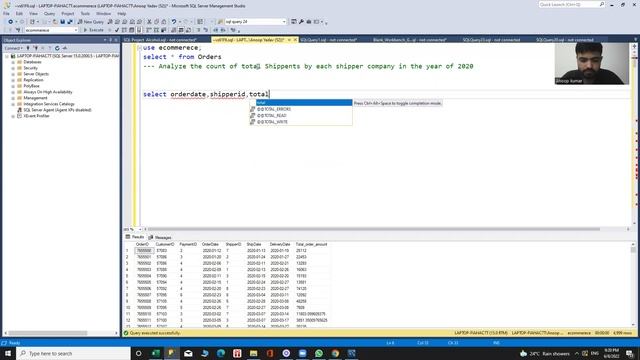Viewport: 640px width, 360px height.
Task: Open the Query menu
Action: point(49,13)
